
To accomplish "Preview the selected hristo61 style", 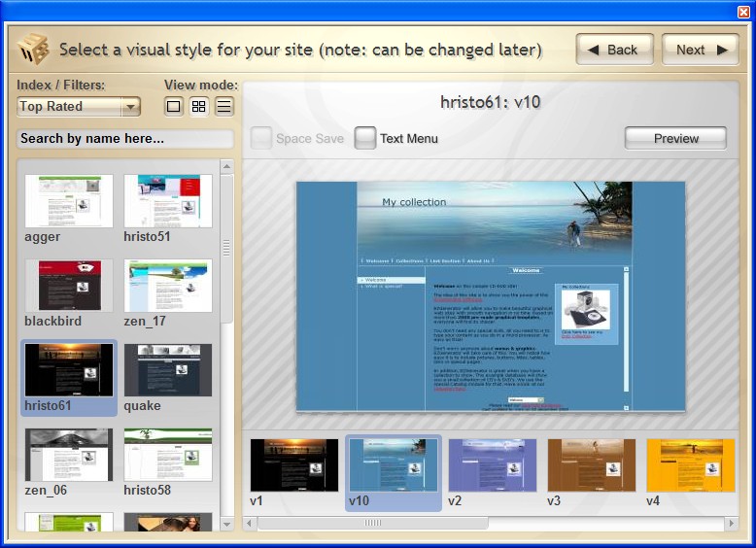I will 675,138.
